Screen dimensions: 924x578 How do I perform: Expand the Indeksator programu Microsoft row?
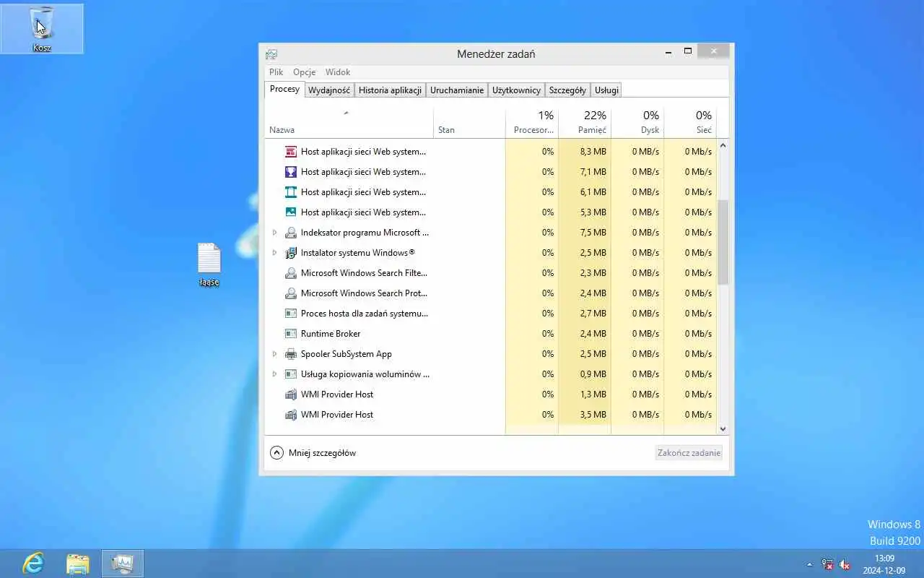[274, 233]
